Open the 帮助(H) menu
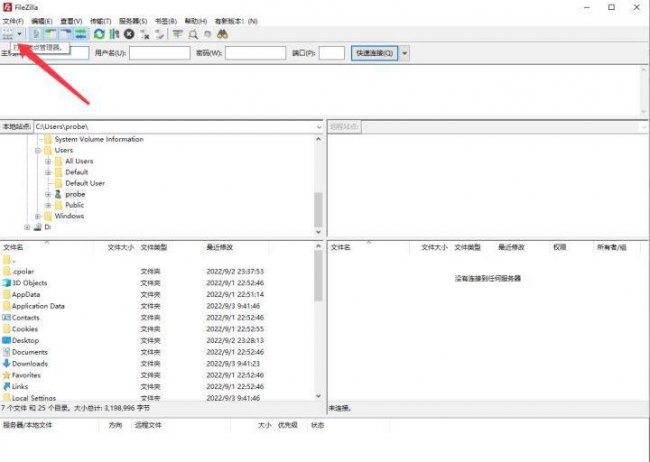650x462 pixels. click(x=196, y=21)
